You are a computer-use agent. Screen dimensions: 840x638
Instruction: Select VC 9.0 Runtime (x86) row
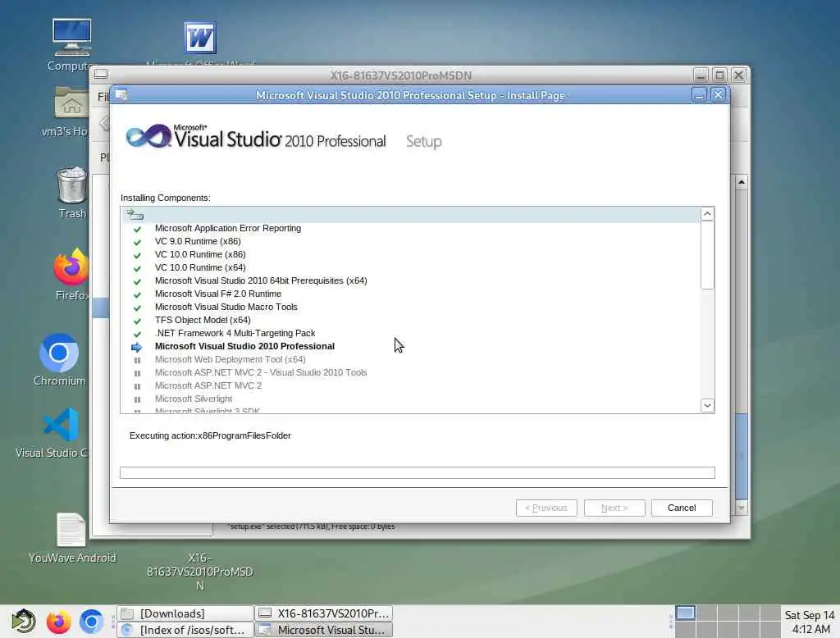pyautogui.click(x=411, y=242)
